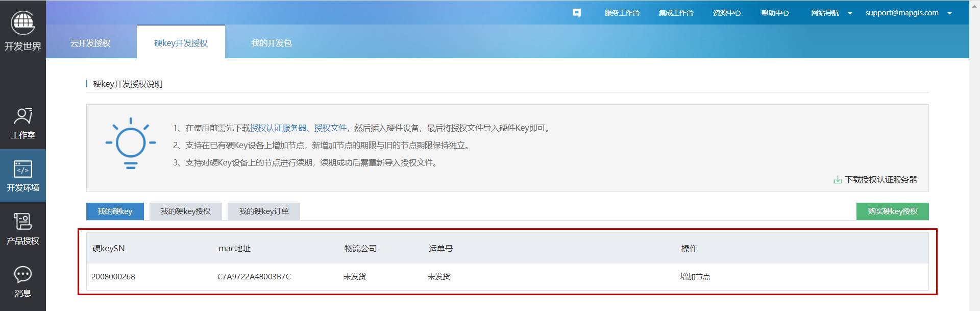Switch to the 我的开发包 tab
The height and width of the screenshot is (311, 980).
coord(271,43)
